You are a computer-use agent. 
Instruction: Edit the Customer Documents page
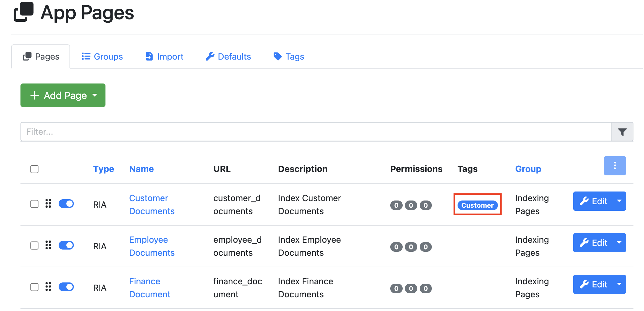(593, 201)
